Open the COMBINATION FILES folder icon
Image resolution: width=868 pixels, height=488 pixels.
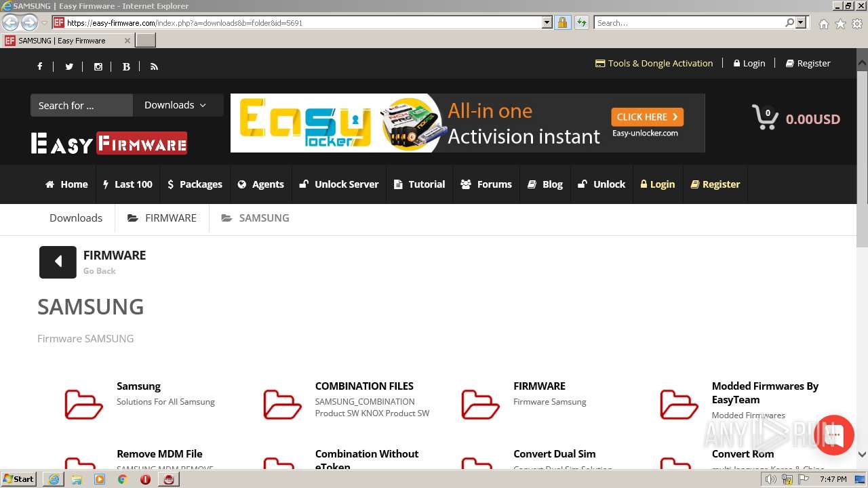[282, 405]
